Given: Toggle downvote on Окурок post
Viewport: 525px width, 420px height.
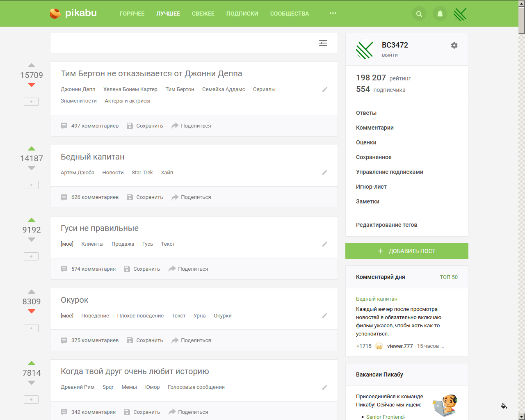Looking at the screenshot, I should (32, 311).
